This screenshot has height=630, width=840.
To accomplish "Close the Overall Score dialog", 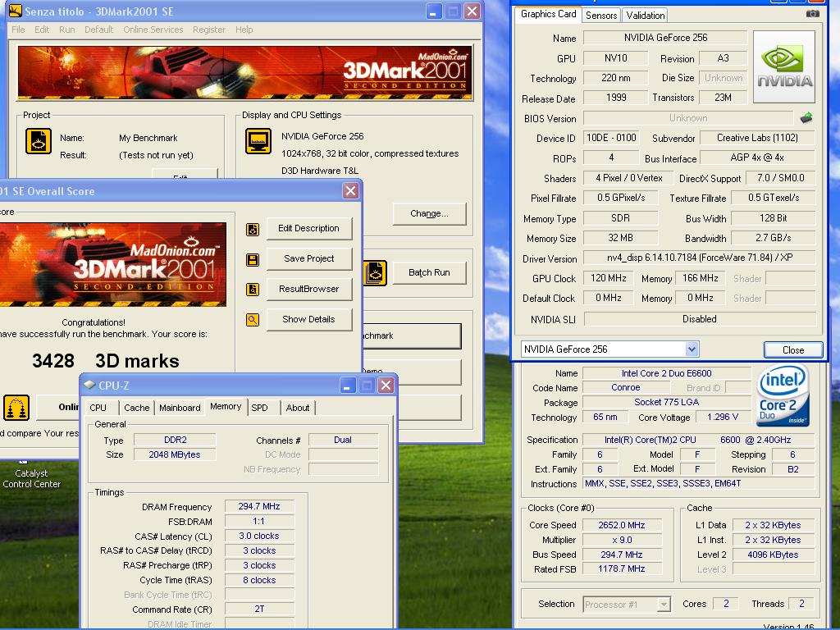I will pos(350,190).
